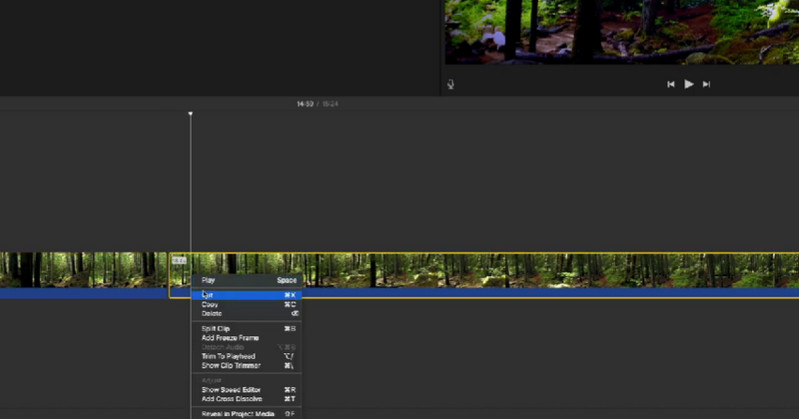Skip to the previous clip

point(671,85)
